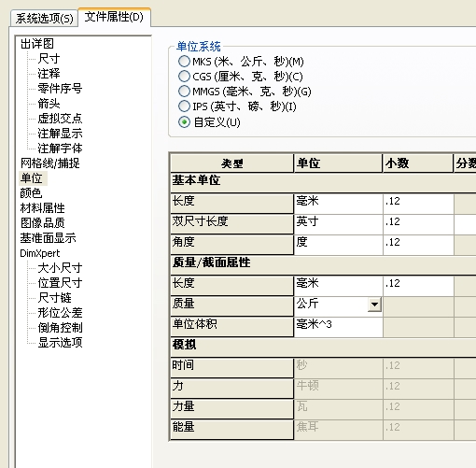Viewport: 476px width, 468px height.
Task: Click the 质量/截面属性 长度 unit cell 毫米
Action: pos(339,286)
